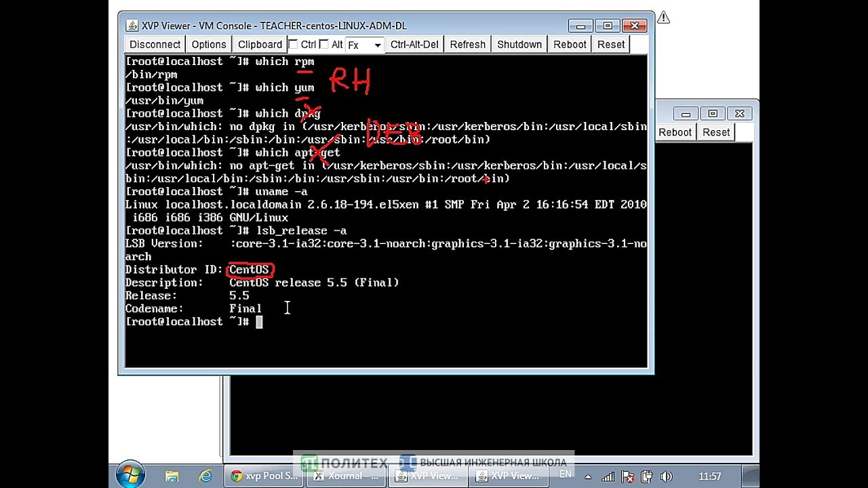
Task: Click Reset in the background XVP Viewer window
Action: click(716, 132)
